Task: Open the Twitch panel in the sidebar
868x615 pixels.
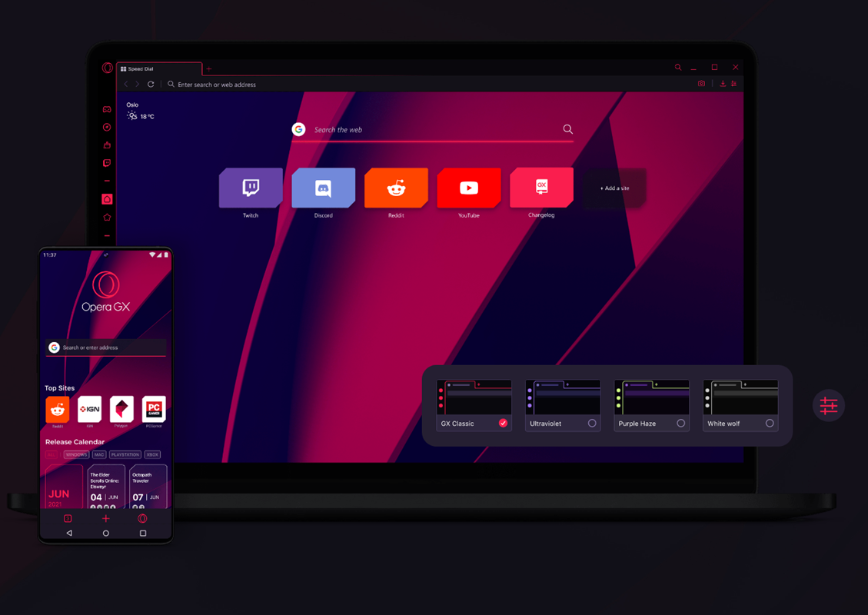Action: [107, 163]
